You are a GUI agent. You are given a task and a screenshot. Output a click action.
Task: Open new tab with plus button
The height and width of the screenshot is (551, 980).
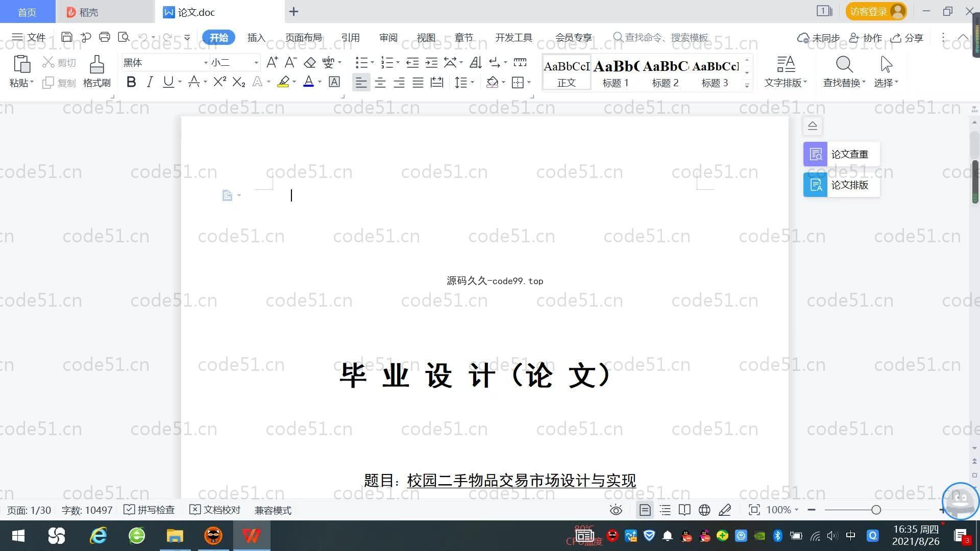[293, 11]
